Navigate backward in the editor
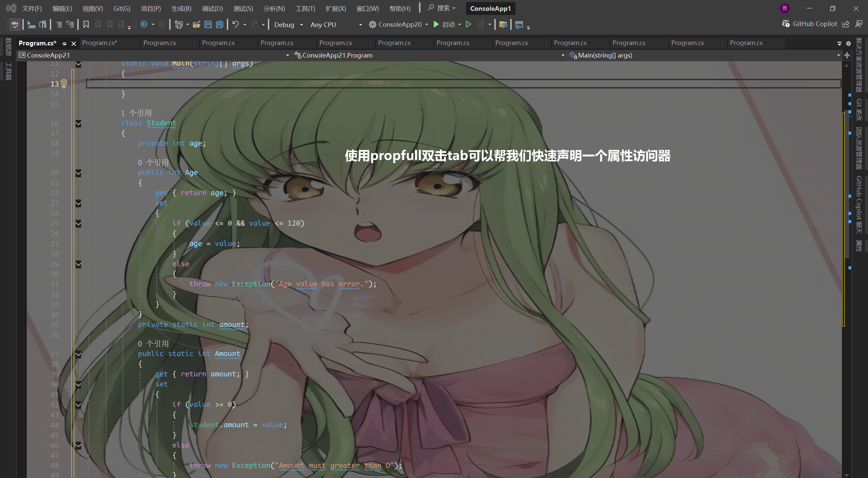Viewport: 868px width, 478px height. [x=144, y=24]
